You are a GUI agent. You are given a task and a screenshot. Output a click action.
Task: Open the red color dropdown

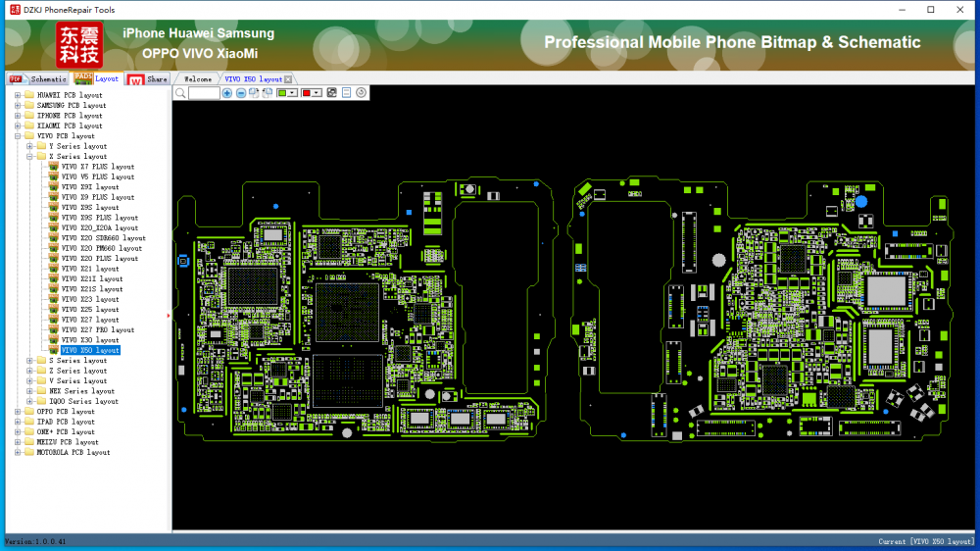(x=318, y=93)
